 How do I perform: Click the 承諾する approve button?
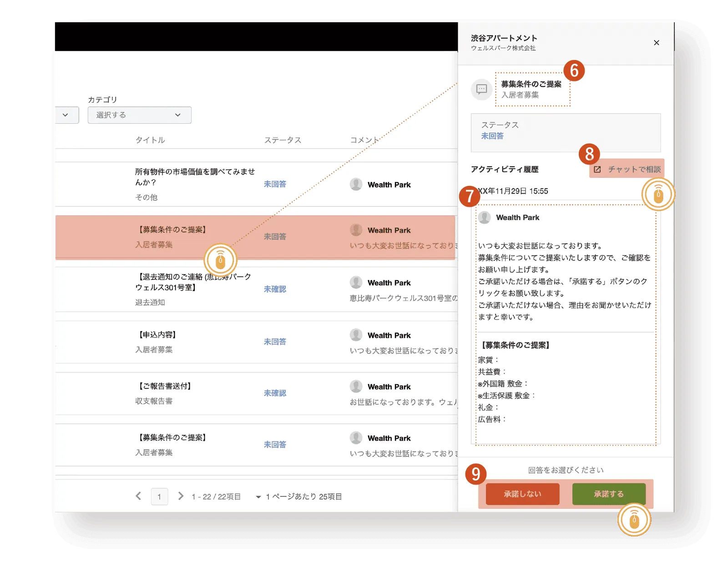[x=609, y=494]
